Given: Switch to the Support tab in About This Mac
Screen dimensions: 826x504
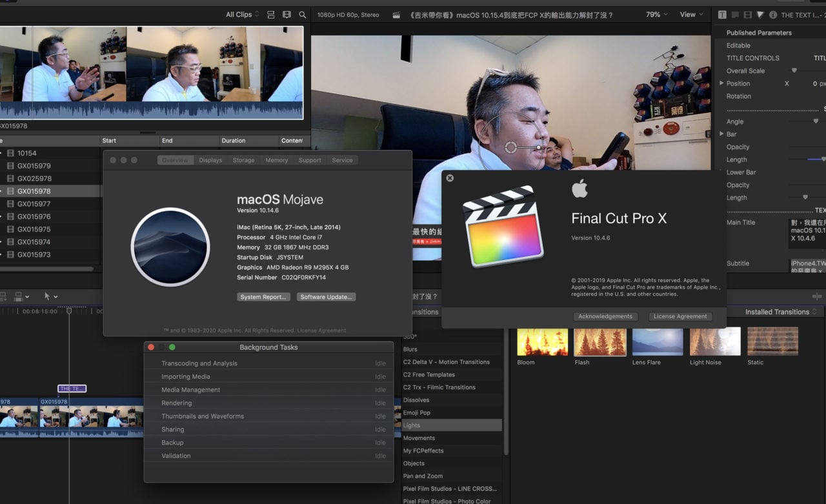Looking at the screenshot, I should click(310, 160).
